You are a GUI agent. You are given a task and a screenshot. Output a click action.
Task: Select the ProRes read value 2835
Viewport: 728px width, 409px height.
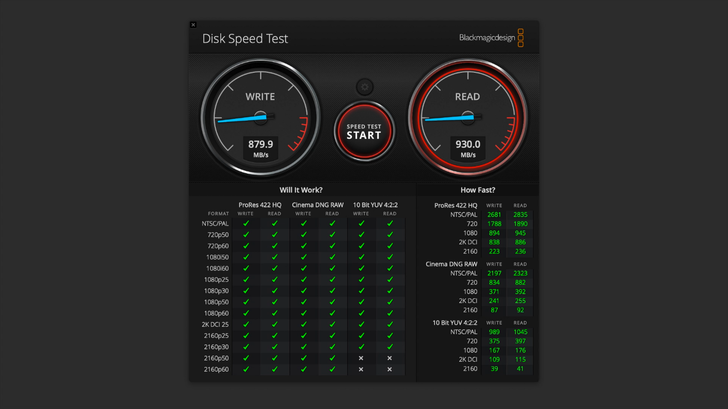520,214
